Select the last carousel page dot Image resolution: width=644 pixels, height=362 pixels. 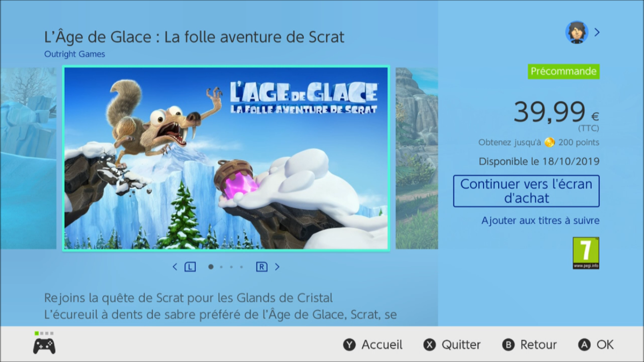(x=242, y=267)
